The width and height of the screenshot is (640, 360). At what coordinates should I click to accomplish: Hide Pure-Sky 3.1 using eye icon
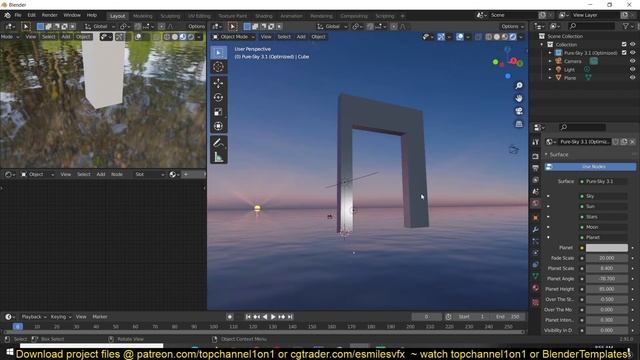coord(632,53)
